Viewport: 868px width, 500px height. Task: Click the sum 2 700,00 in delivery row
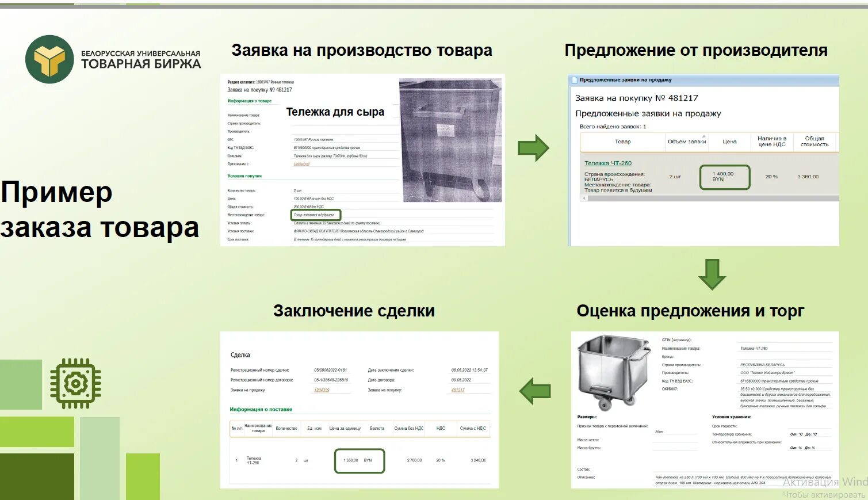(x=415, y=460)
